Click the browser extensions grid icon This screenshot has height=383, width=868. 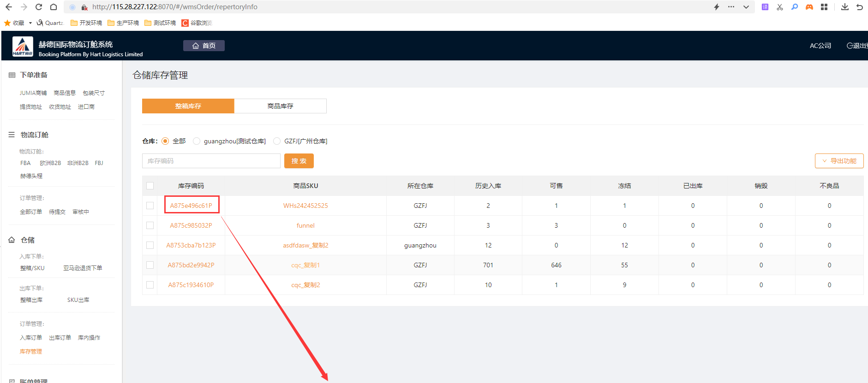824,7
